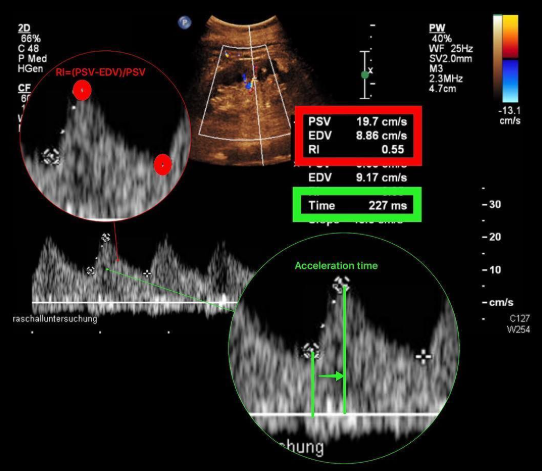Click the Time 227 ms measurement

pos(357,205)
